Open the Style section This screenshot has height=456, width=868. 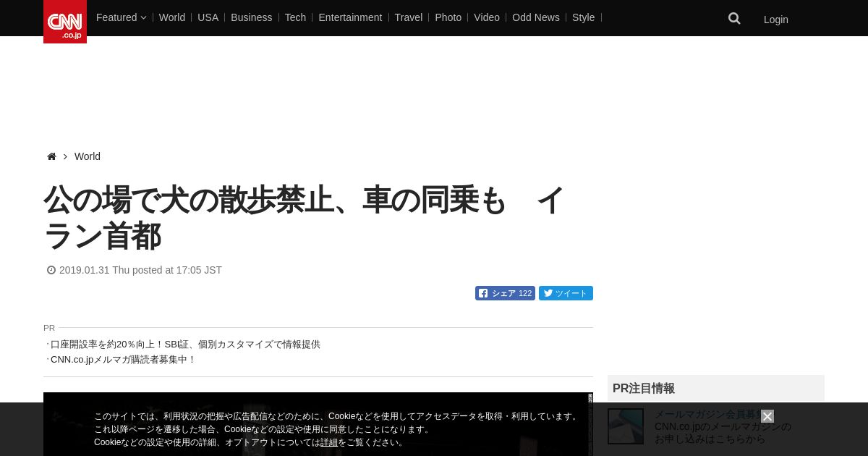pyautogui.click(x=583, y=17)
